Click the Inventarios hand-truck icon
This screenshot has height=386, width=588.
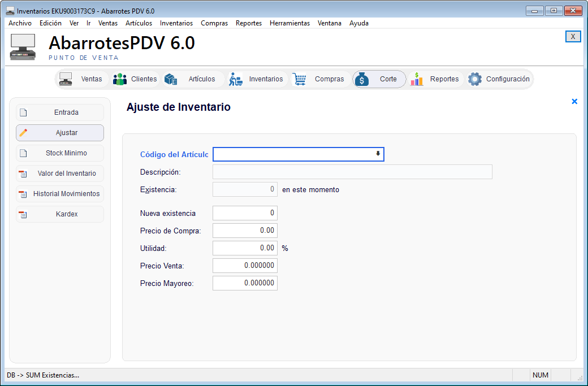[x=236, y=79]
